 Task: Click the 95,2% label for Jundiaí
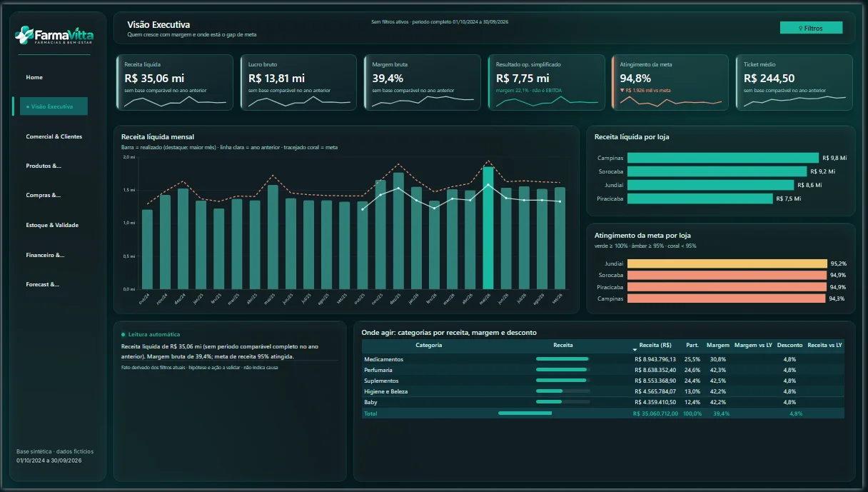[838, 263]
